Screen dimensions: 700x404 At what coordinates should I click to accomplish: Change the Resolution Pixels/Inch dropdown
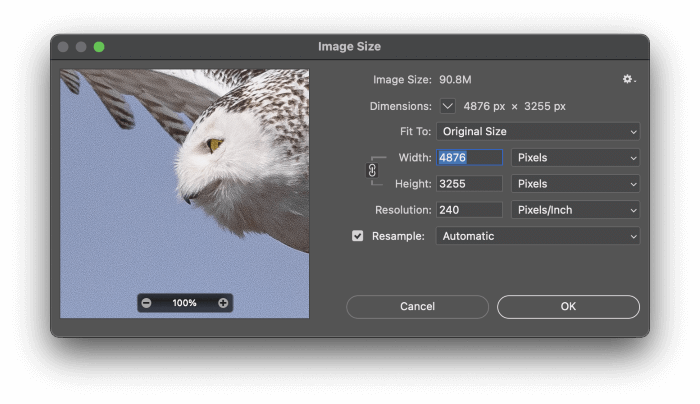pos(575,210)
